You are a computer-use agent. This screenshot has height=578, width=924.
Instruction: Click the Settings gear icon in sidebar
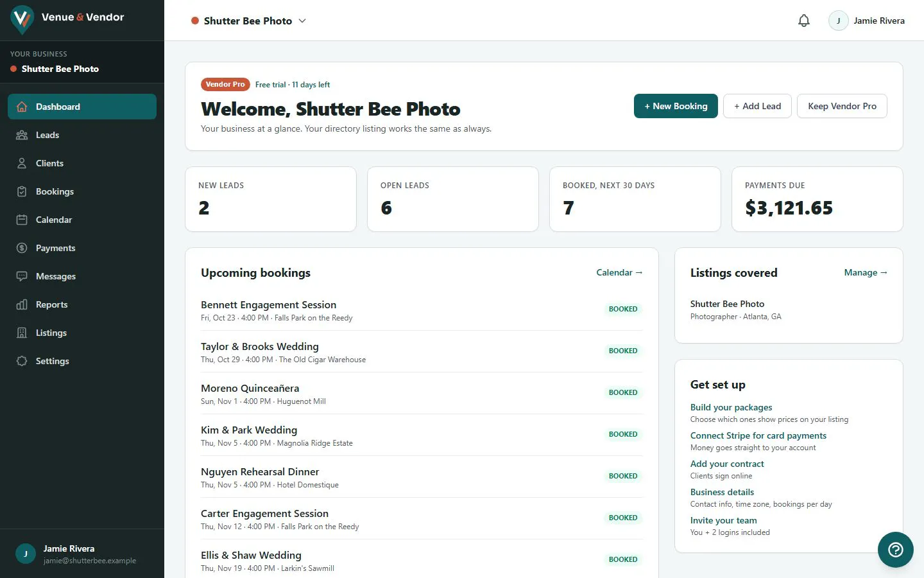point(22,361)
